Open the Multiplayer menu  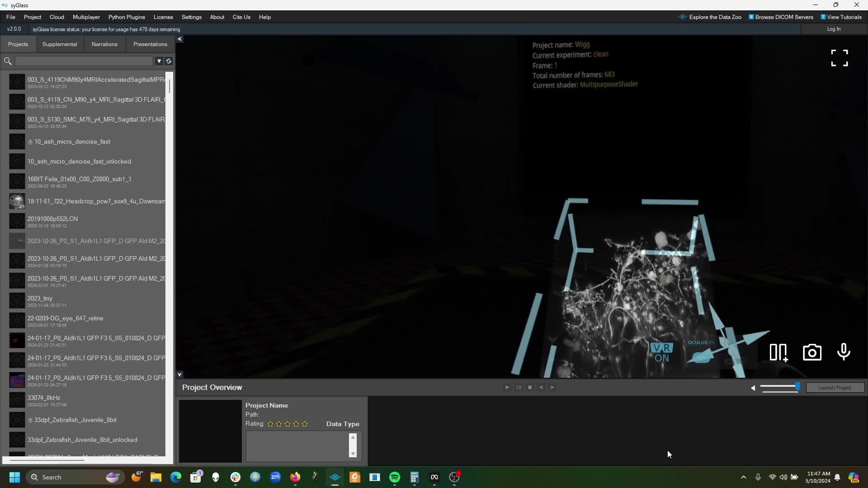pyautogui.click(x=86, y=17)
